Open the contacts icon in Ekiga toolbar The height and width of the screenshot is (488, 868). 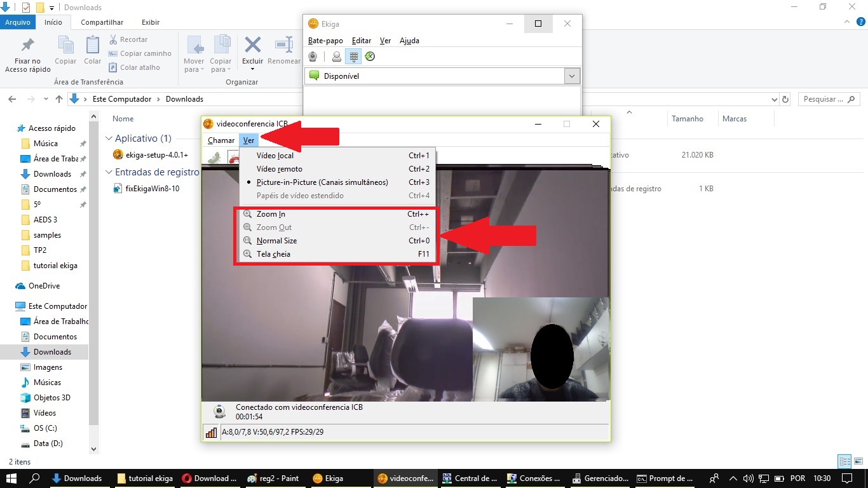coord(337,57)
